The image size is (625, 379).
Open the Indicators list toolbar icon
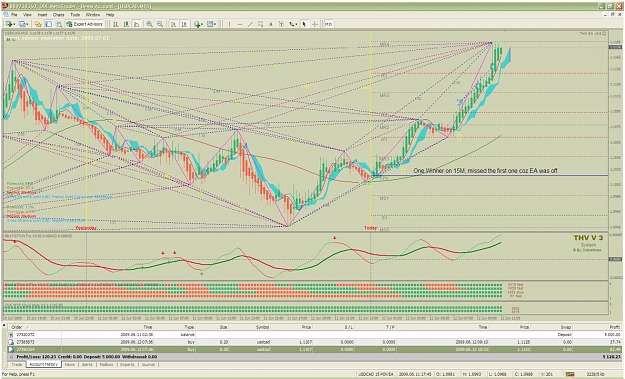[x=197, y=24]
